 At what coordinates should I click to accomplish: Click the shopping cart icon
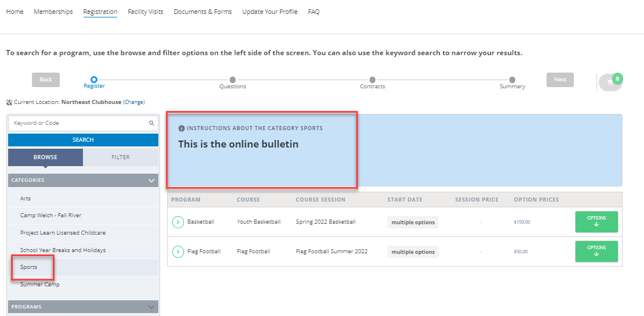click(610, 82)
